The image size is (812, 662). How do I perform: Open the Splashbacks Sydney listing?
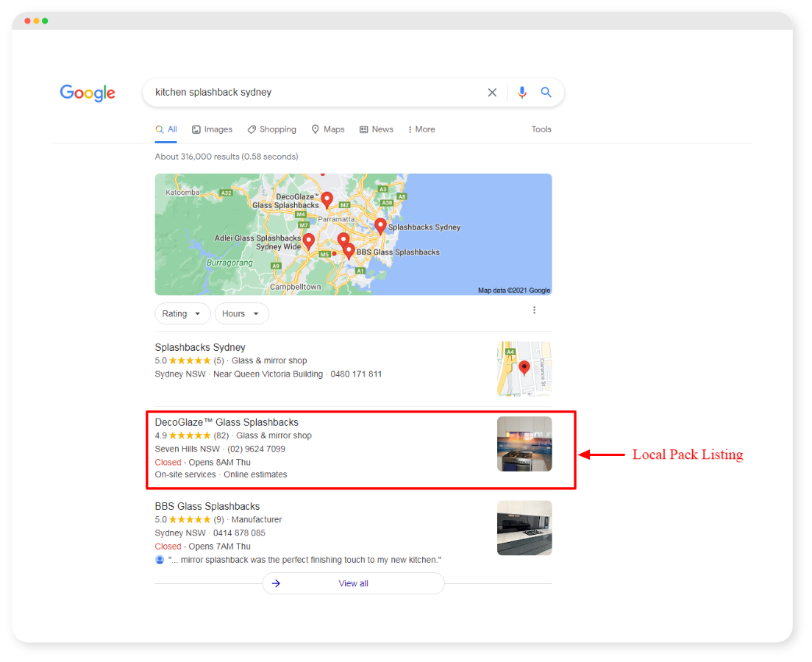point(200,347)
